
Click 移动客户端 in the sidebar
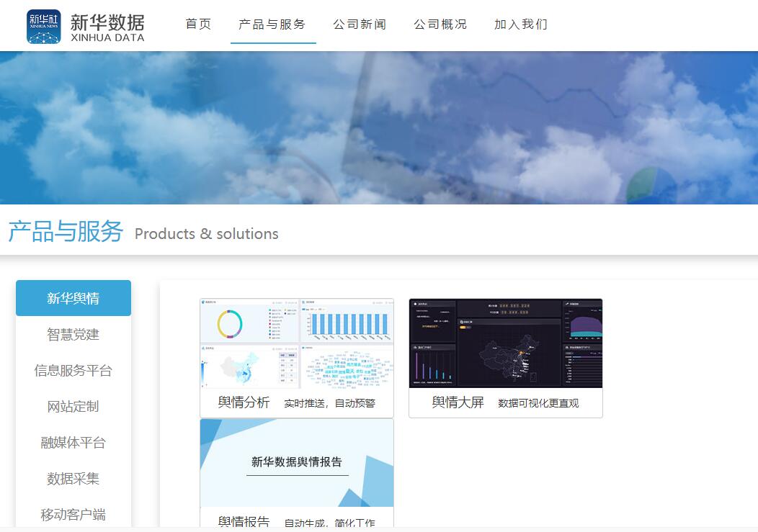point(73,514)
